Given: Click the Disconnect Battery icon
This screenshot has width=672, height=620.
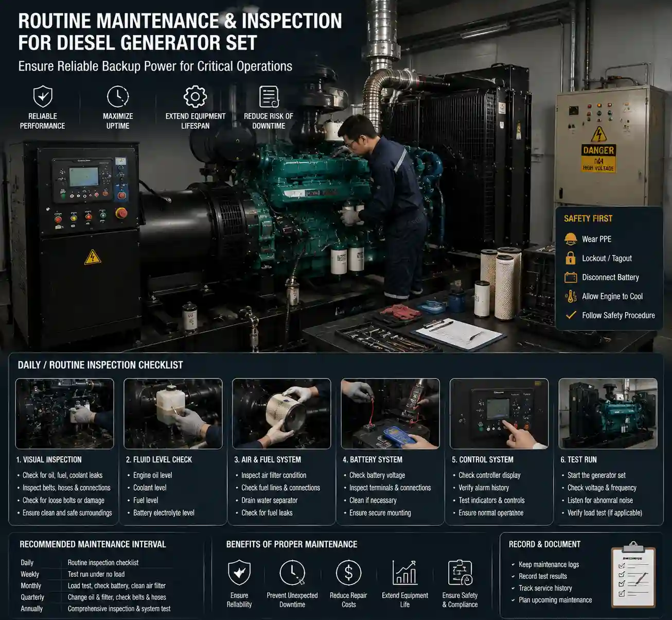Looking at the screenshot, I should coord(571,277).
